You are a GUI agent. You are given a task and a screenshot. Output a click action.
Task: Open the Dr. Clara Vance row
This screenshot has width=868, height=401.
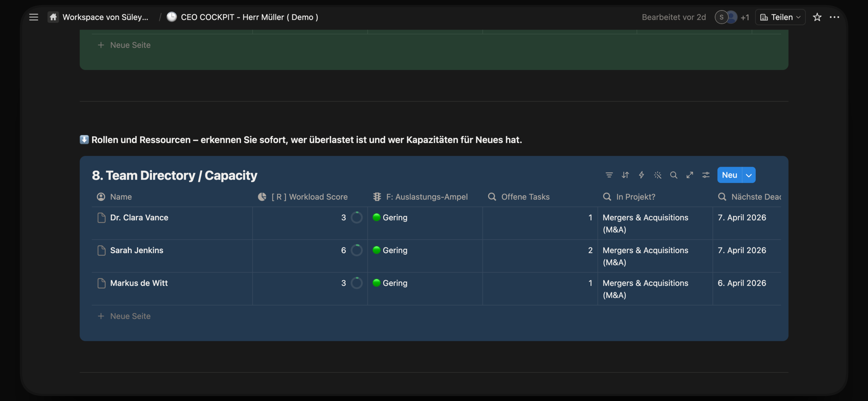coord(139,218)
